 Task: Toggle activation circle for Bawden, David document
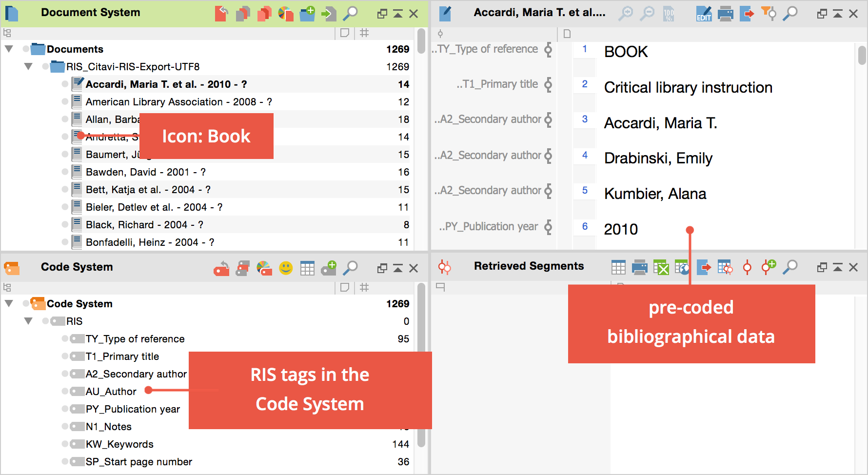click(65, 172)
